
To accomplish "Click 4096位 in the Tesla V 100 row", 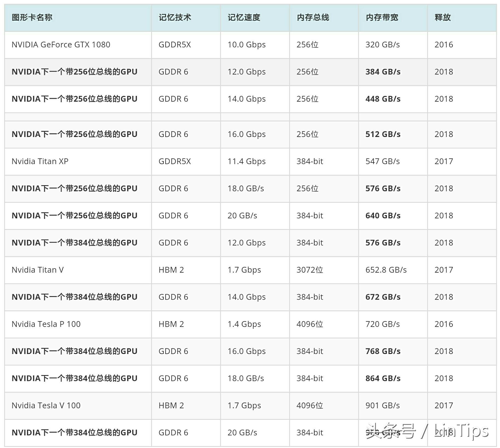I will (310, 406).
